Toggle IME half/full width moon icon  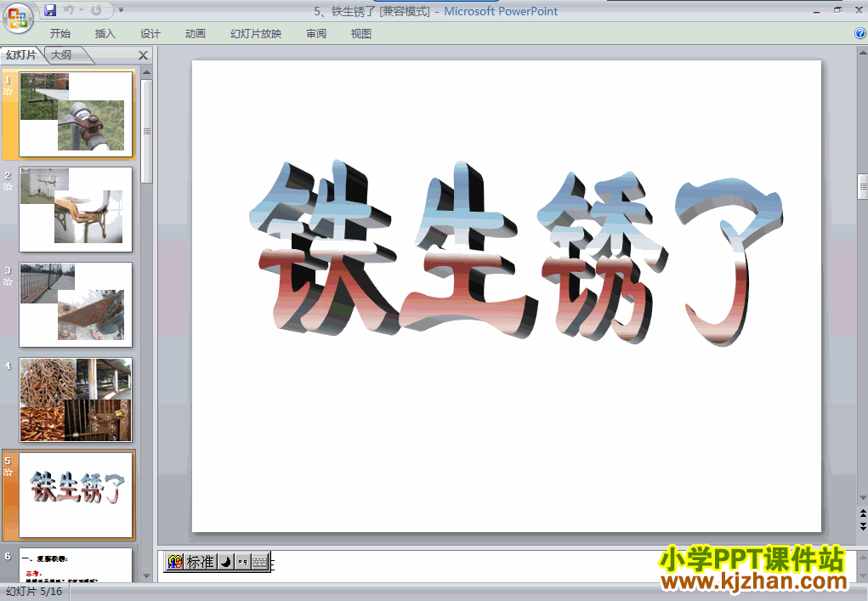(x=225, y=562)
